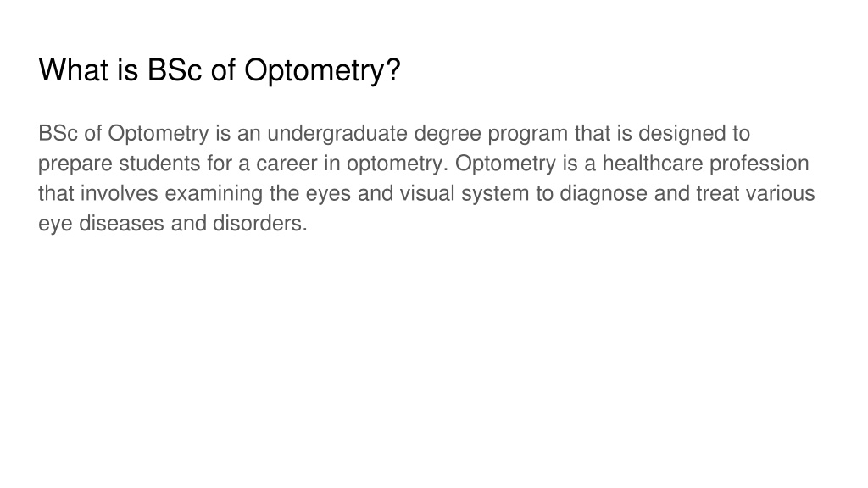The width and height of the screenshot is (868, 488).
Task: Click the word "diseases" in the last line
Action: 121,224
